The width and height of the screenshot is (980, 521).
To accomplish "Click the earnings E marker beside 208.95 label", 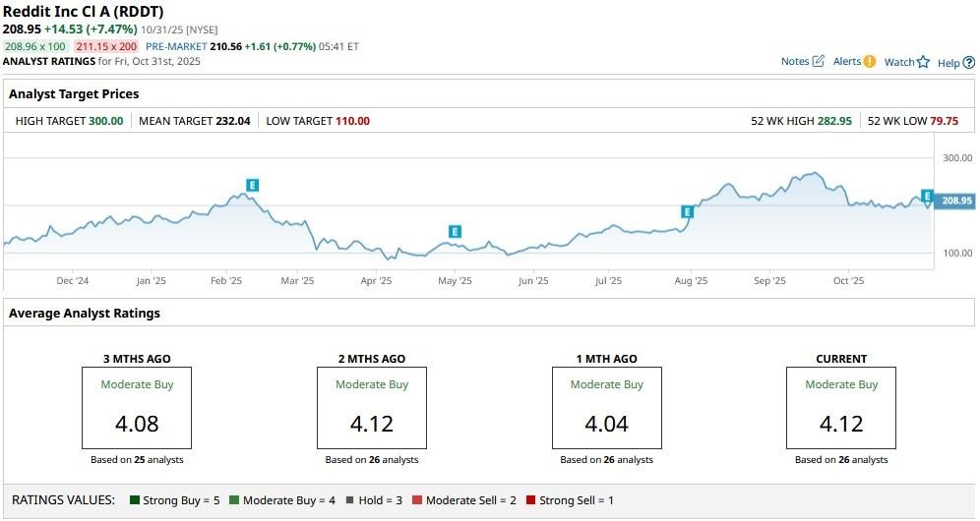I will [927, 197].
